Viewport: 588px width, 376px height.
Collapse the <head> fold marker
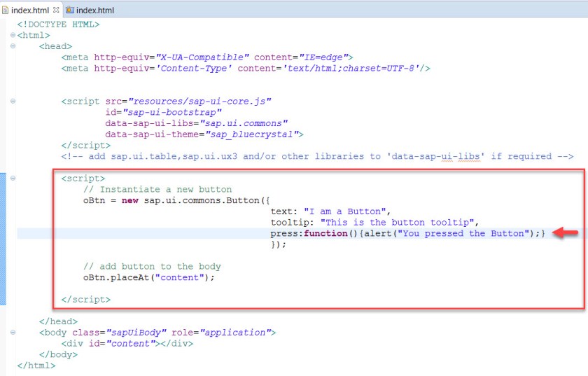(13, 46)
